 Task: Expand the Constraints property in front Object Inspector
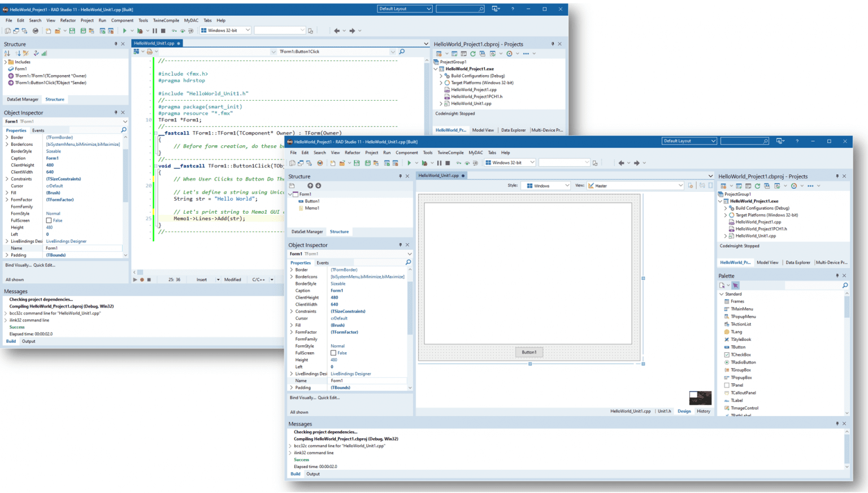292,312
